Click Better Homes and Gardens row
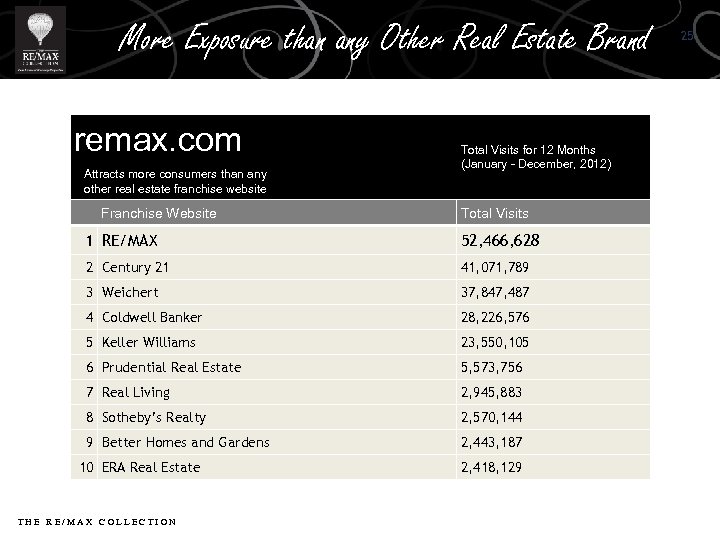The height and width of the screenshot is (540, 720). tap(186, 442)
